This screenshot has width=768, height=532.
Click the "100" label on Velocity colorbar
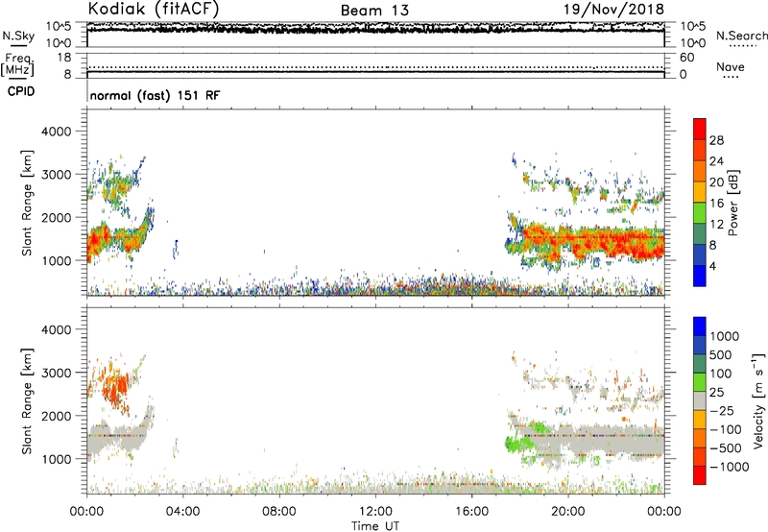(x=721, y=374)
